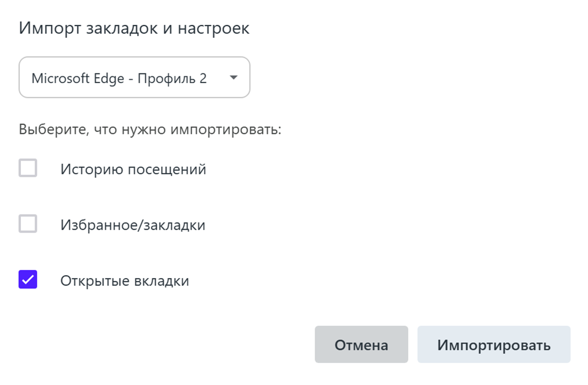Expand the 'Microsoft Edge - Профиль 2' combo box

coord(134,78)
